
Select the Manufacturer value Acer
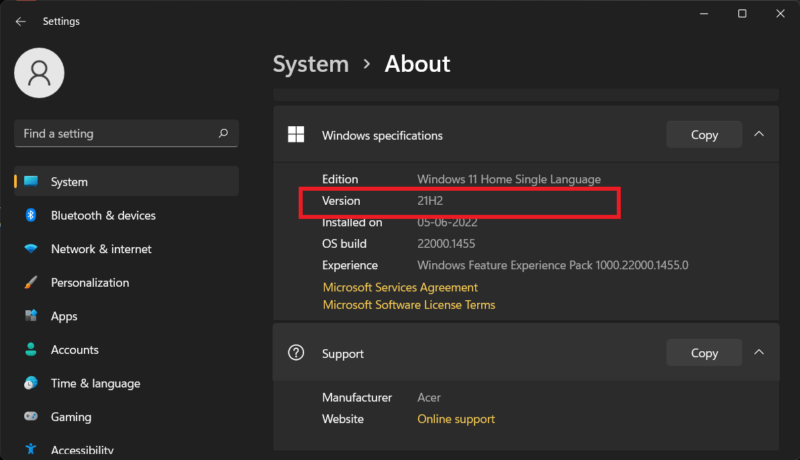[x=429, y=397]
